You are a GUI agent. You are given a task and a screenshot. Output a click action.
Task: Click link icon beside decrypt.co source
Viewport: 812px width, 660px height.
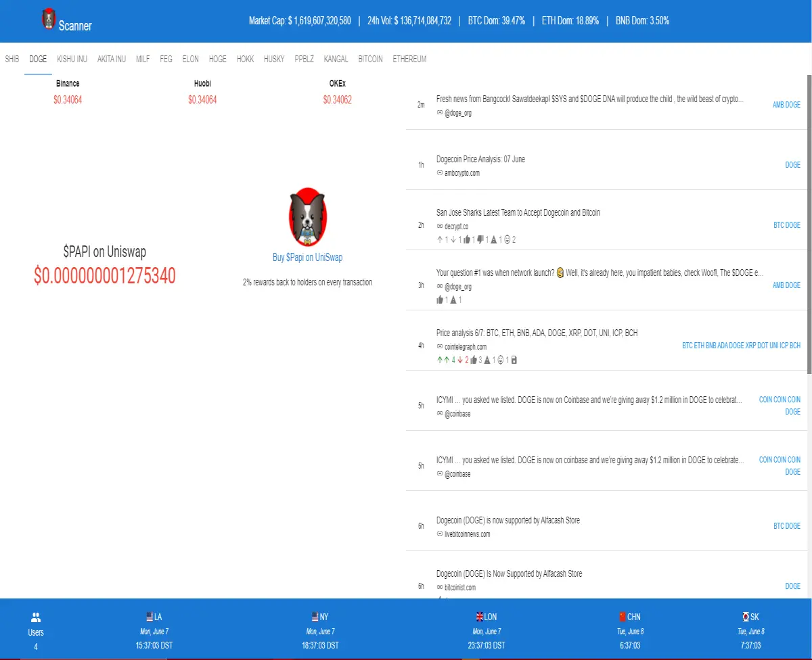point(440,227)
